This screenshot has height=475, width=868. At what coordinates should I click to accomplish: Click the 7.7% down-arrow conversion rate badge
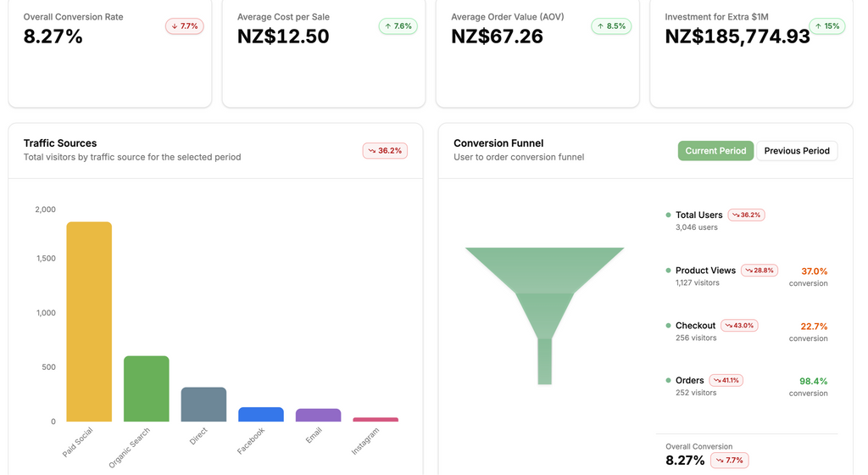click(x=185, y=26)
